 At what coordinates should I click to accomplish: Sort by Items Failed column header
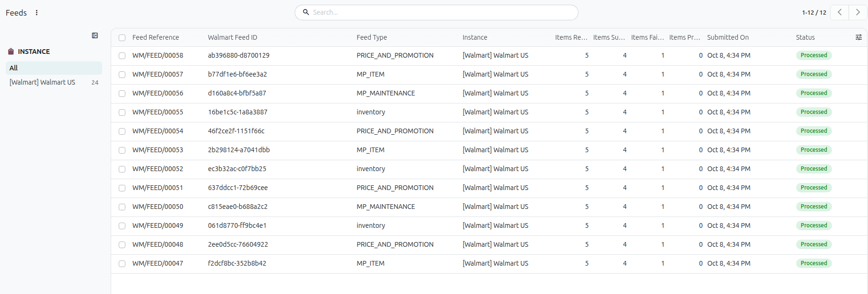pyautogui.click(x=647, y=37)
